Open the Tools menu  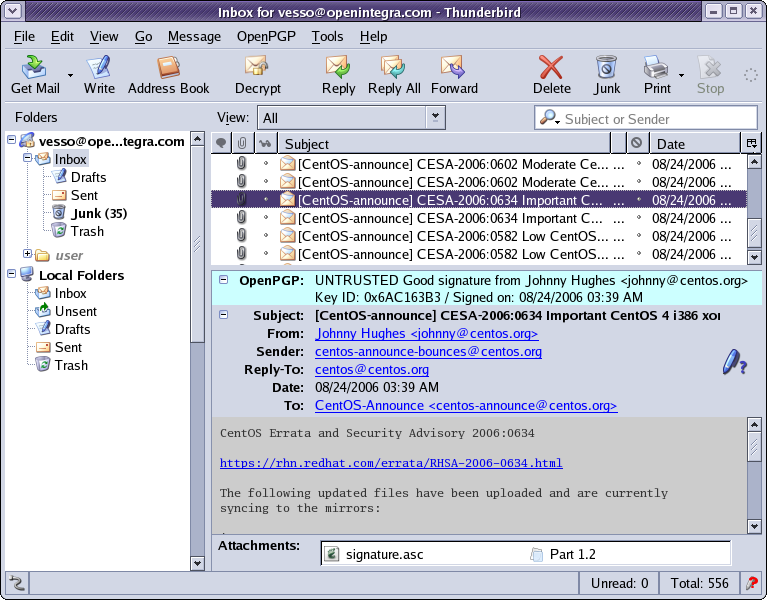(327, 37)
